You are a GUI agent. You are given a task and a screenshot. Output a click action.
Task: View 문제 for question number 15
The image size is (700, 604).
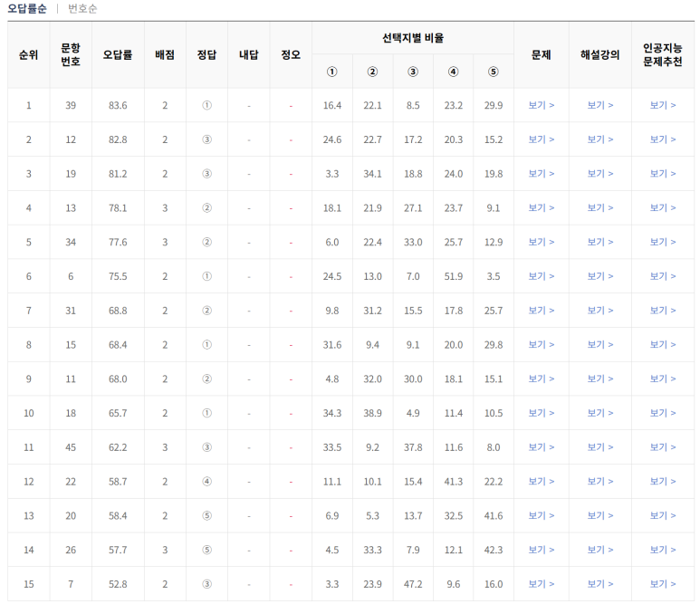[541, 345]
